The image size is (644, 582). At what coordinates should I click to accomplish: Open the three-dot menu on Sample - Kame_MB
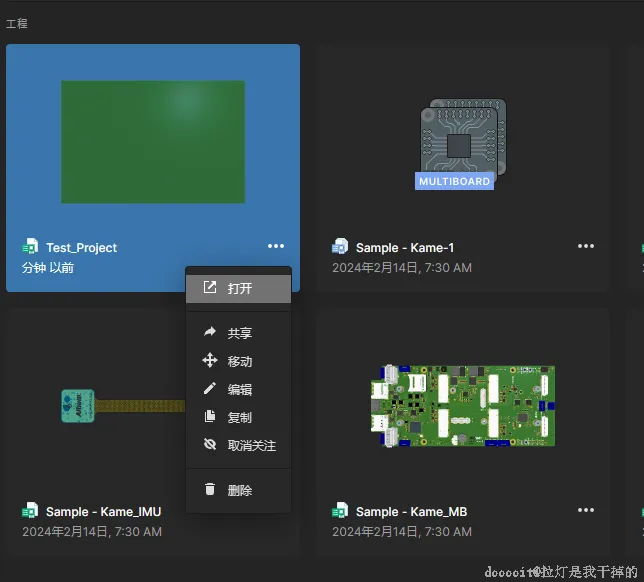pyautogui.click(x=586, y=510)
